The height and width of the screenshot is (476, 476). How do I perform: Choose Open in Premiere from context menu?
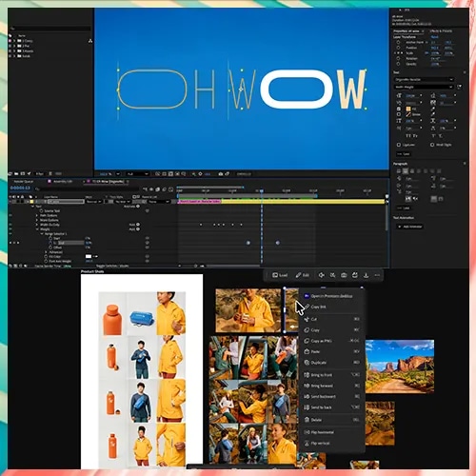332,296
